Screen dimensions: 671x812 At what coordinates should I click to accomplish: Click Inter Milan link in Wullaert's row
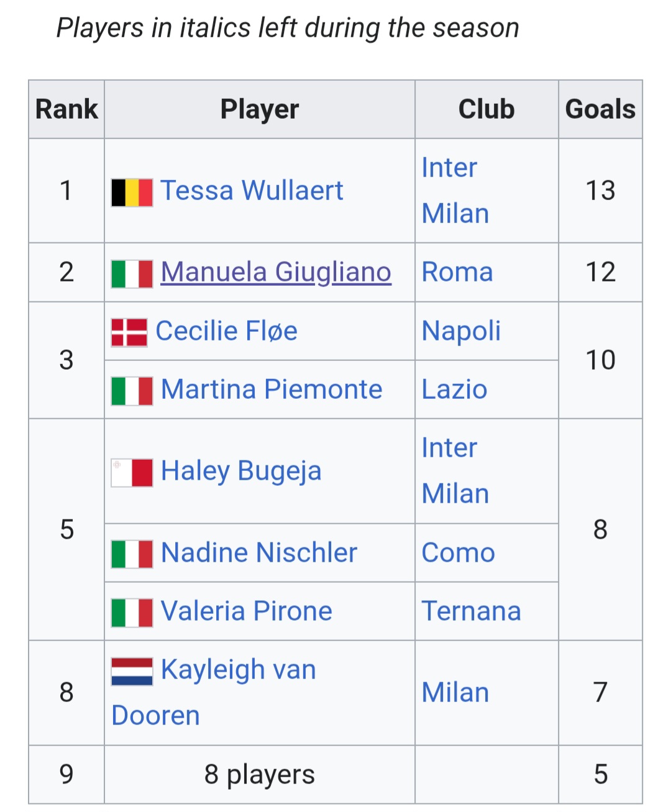pos(455,191)
